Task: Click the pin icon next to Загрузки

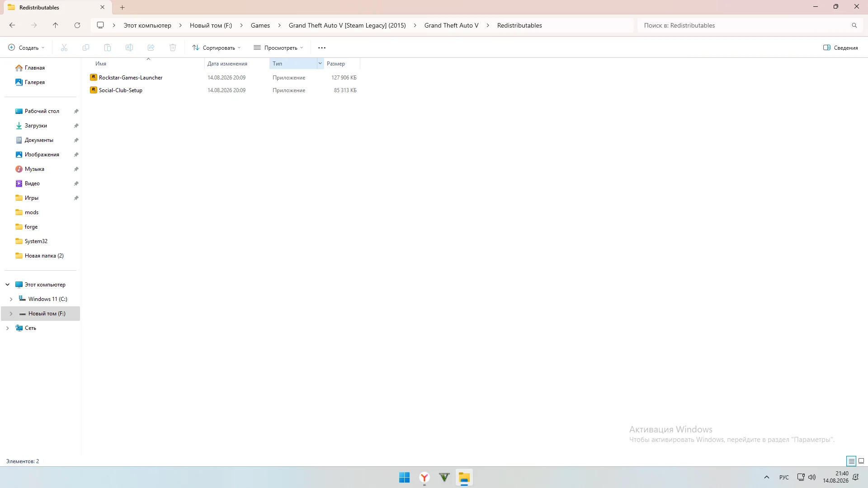Action: pyautogui.click(x=76, y=126)
